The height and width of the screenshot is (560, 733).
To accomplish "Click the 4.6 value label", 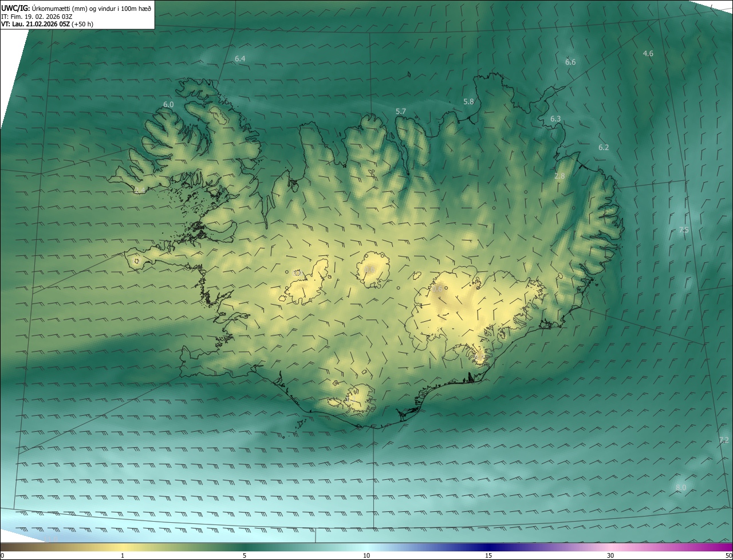I will coord(648,53).
